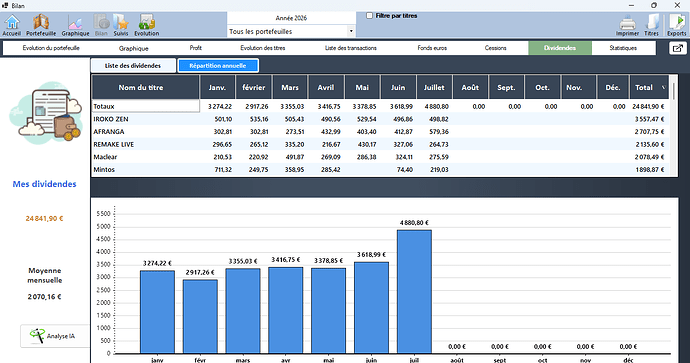Image resolution: width=690 pixels, height=363 pixels.
Task: Open the Statistiques tab
Action: tap(623, 48)
